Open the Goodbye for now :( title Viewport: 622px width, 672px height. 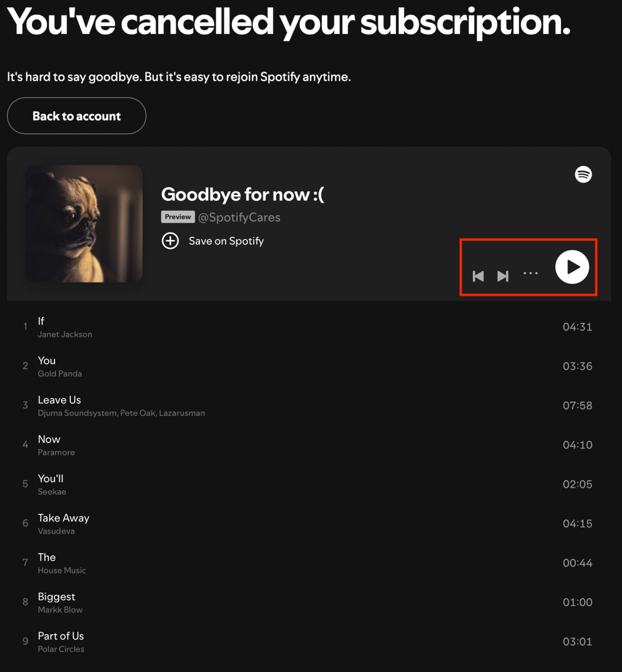243,194
